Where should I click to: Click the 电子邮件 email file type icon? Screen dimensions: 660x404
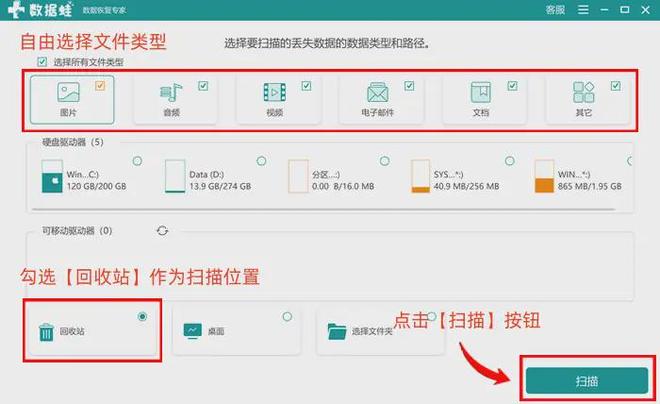[x=378, y=92]
